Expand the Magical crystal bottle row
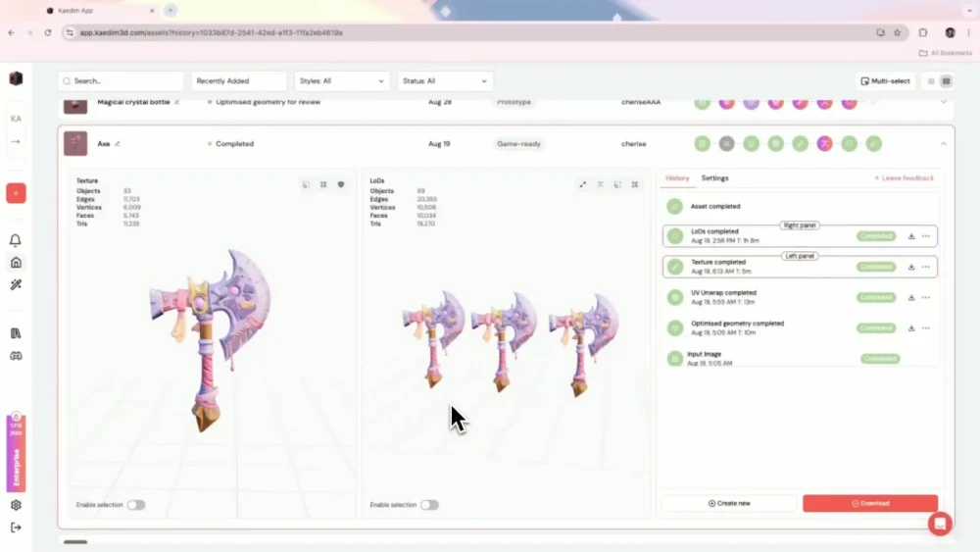Image resolution: width=980 pixels, height=552 pixels. (x=943, y=101)
